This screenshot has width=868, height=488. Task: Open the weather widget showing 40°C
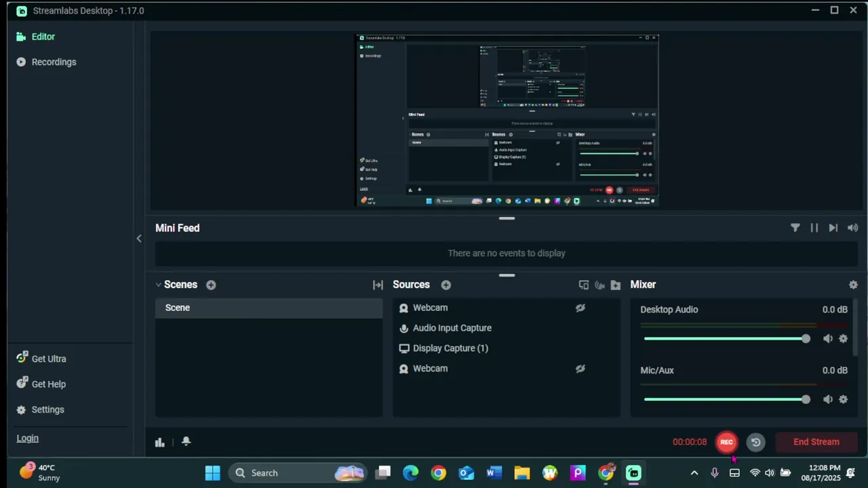(x=41, y=472)
